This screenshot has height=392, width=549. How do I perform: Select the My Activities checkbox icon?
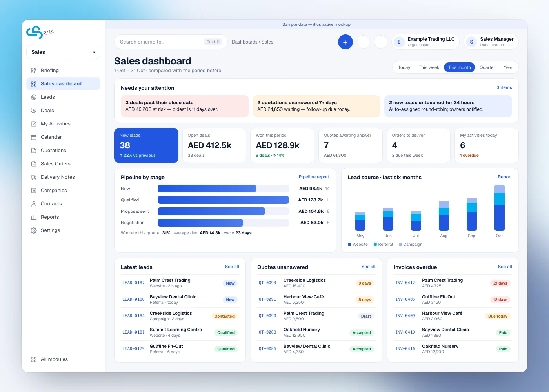(x=34, y=124)
